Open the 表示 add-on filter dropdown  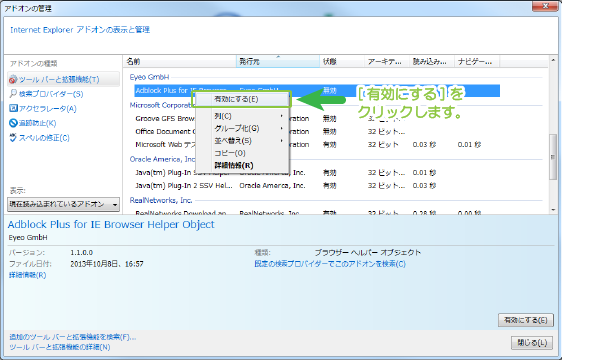[64, 204]
